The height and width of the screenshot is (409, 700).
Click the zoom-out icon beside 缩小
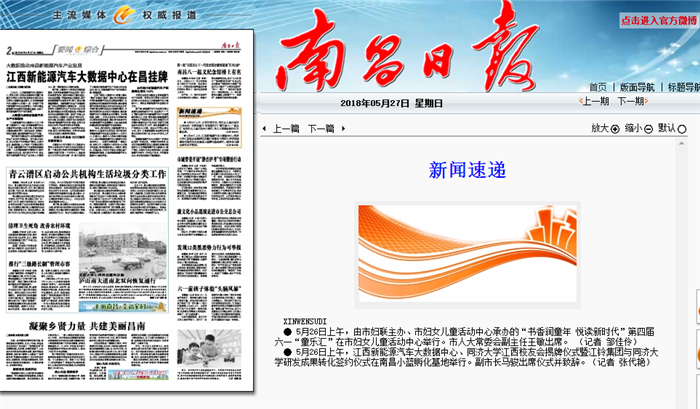coord(648,129)
